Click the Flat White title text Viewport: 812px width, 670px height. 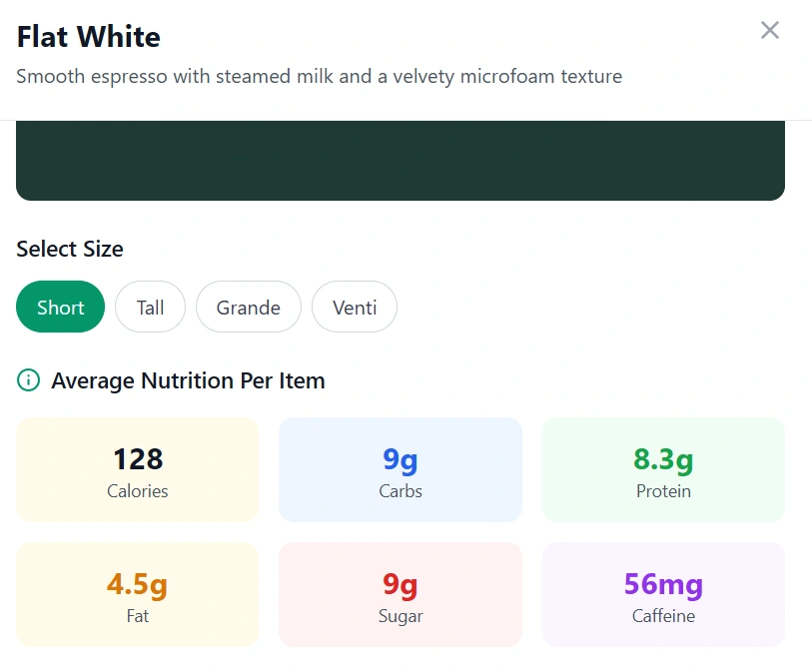click(88, 37)
